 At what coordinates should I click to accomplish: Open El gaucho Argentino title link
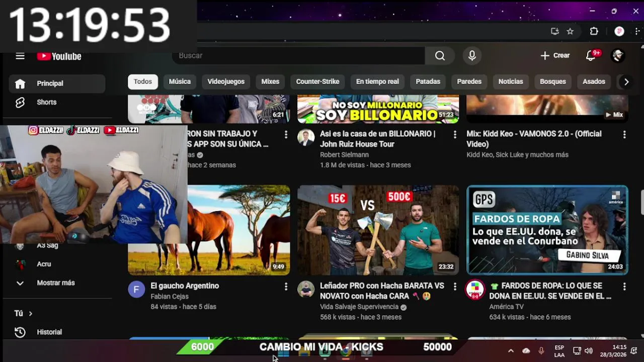[185, 286]
